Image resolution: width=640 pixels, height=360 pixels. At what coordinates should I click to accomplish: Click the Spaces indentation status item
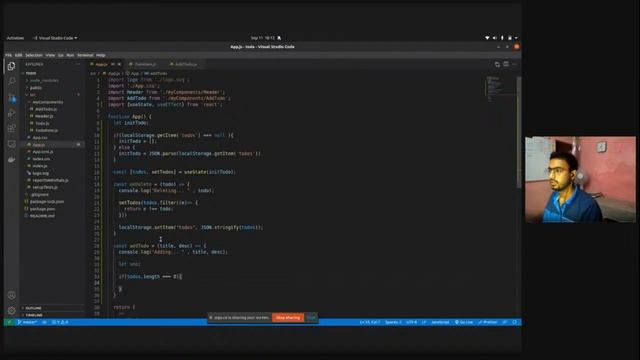coord(393,322)
